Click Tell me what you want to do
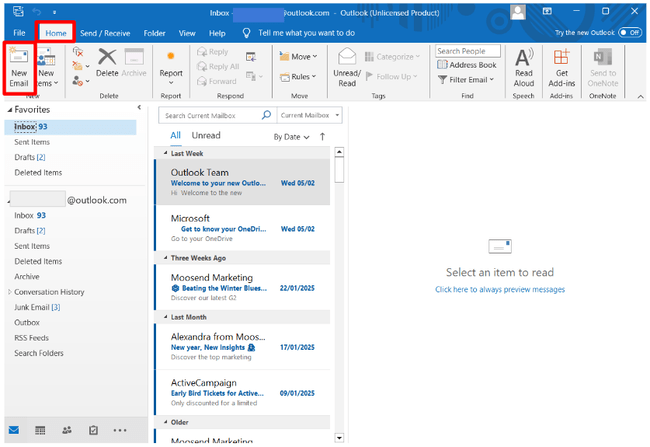 tap(306, 33)
